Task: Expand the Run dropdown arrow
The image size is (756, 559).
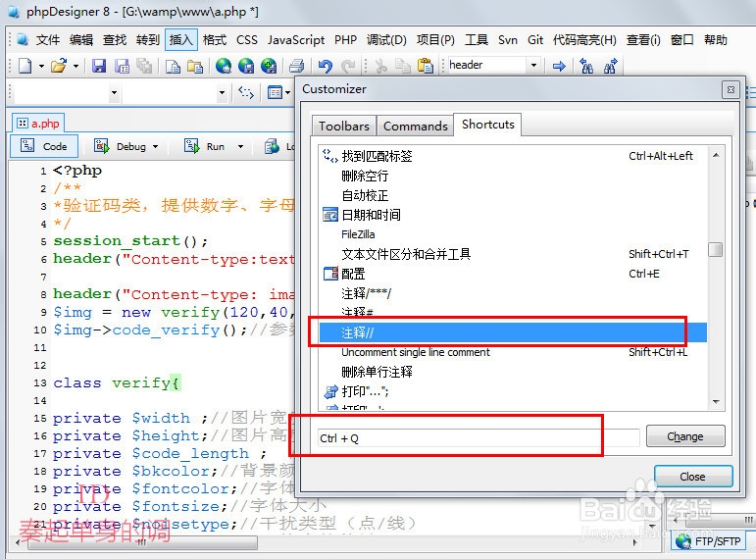Action: tap(240, 146)
